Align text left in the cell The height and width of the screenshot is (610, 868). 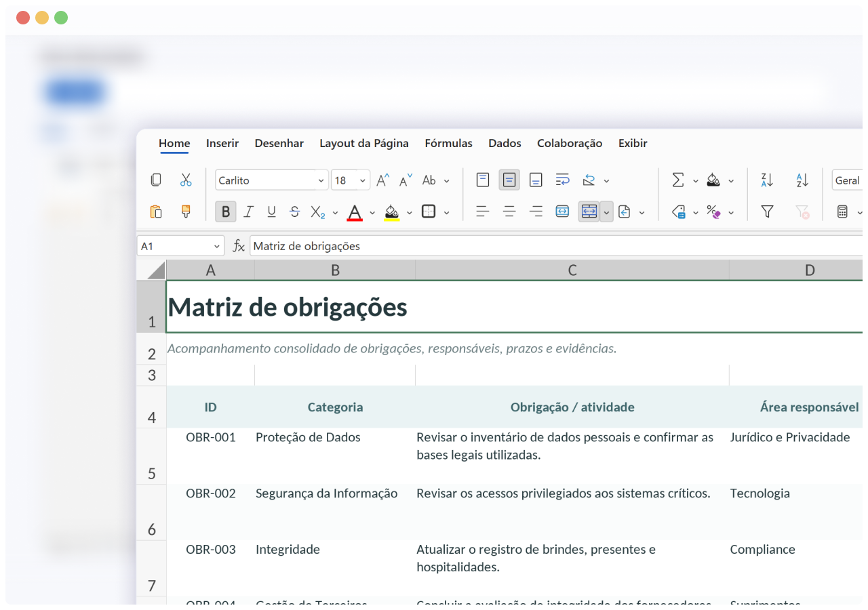pyautogui.click(x=483, y=211)
